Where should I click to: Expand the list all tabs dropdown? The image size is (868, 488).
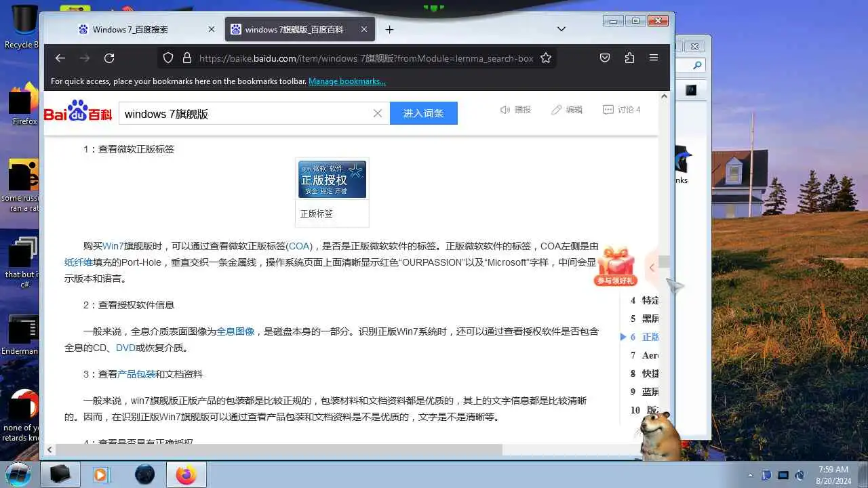pyautogui.click(x=561, y=29)
